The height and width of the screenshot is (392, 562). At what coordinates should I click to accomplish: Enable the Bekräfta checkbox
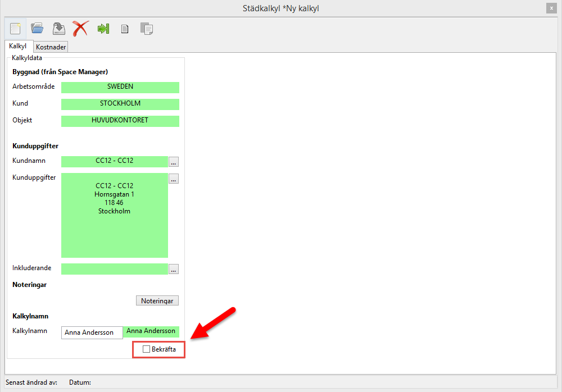click(147, 349)
